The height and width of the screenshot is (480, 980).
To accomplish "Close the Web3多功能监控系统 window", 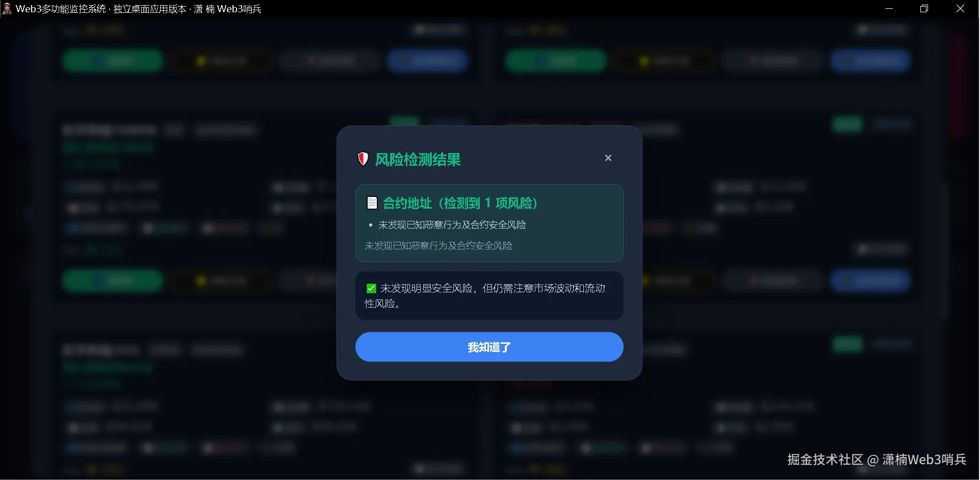I will 960,9.
